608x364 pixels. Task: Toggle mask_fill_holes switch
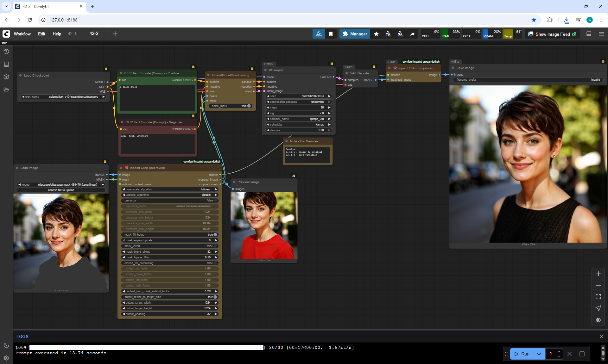pyautogui.click(x=215, y=235)
